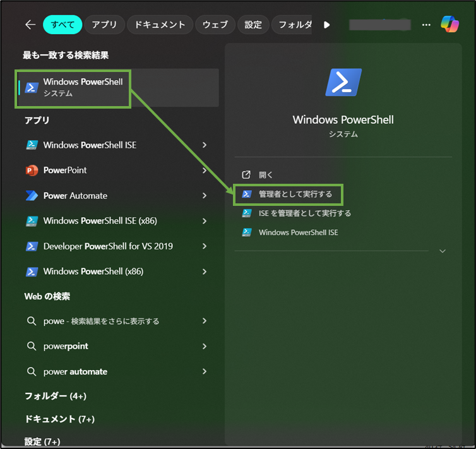Select Windows PowerShell best match result
Screen dimensions: 476x449
[117, 87]
